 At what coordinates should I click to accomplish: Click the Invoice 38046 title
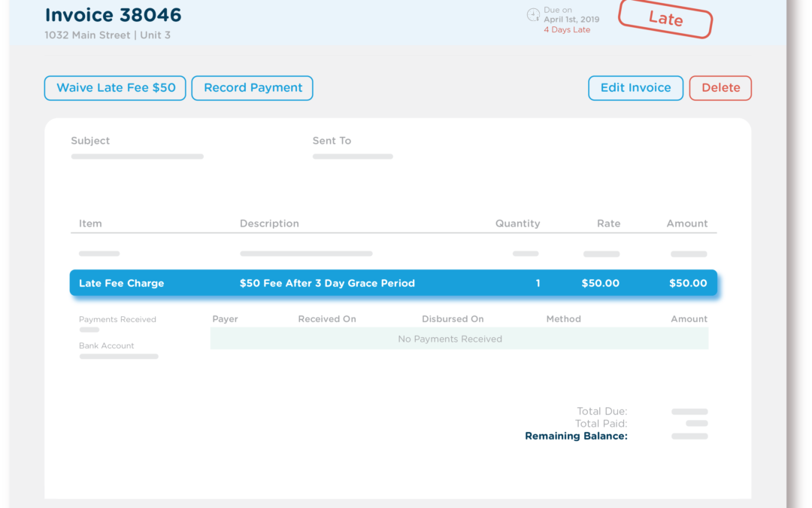click(113, 15)
